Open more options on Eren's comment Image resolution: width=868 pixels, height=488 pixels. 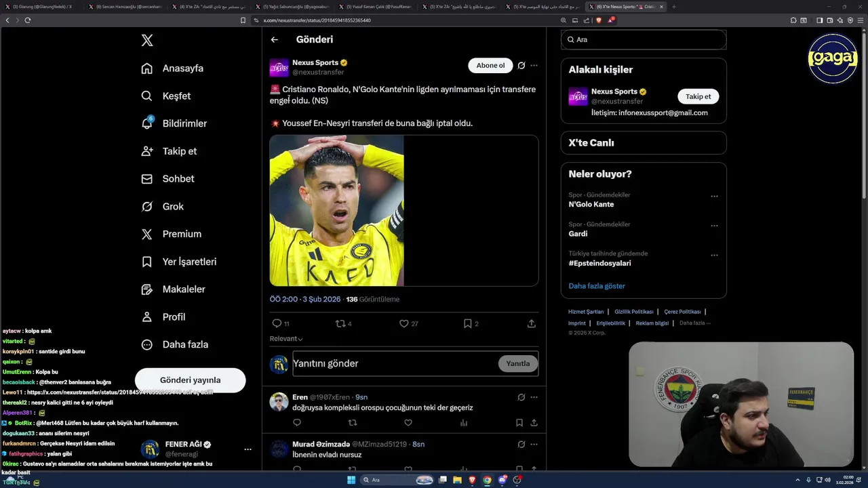534,397
